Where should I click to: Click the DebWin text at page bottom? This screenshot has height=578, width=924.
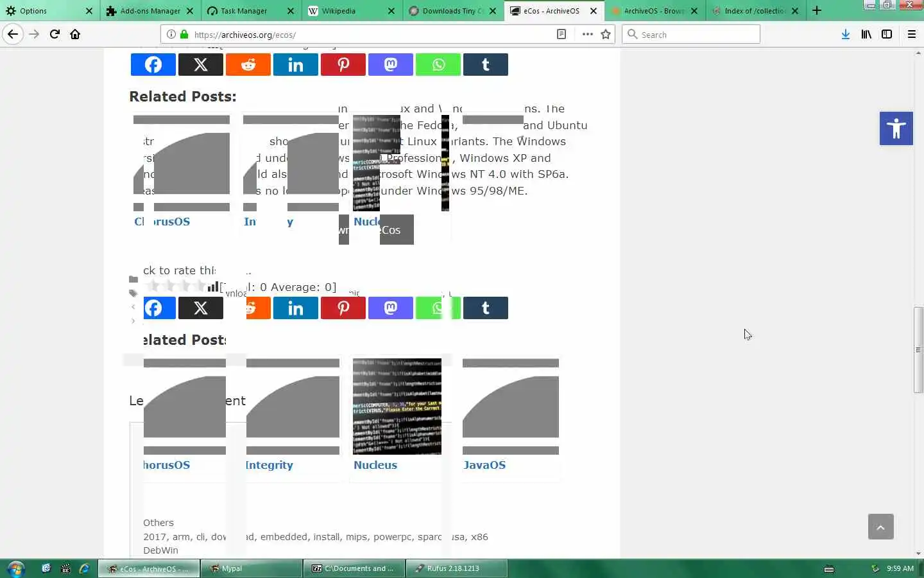click(x=160, y=550)
